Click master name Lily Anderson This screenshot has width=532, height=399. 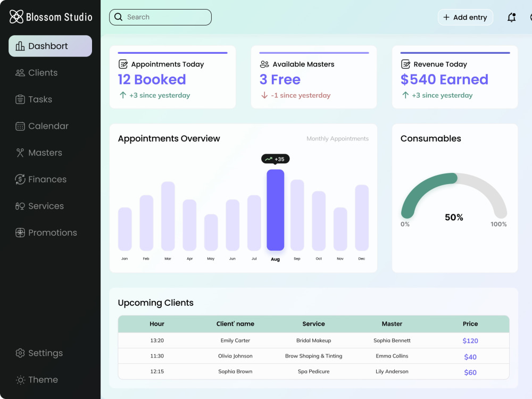[x=392, y=371]
